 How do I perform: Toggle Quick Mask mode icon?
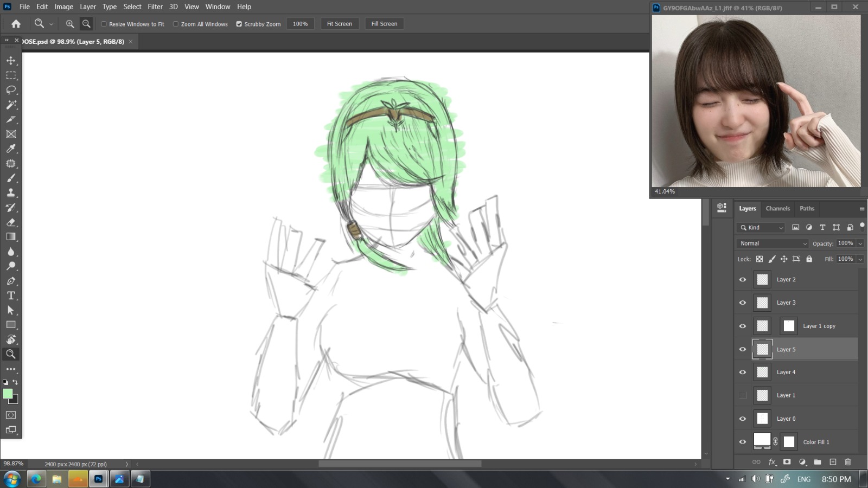(x=11, y=415)
